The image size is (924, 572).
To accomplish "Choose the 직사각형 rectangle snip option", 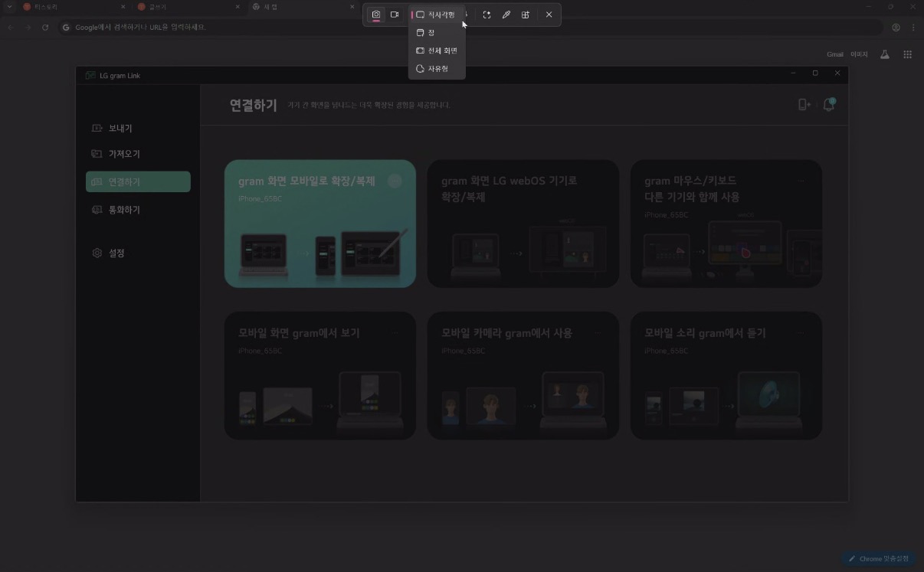I will [437, 15].
